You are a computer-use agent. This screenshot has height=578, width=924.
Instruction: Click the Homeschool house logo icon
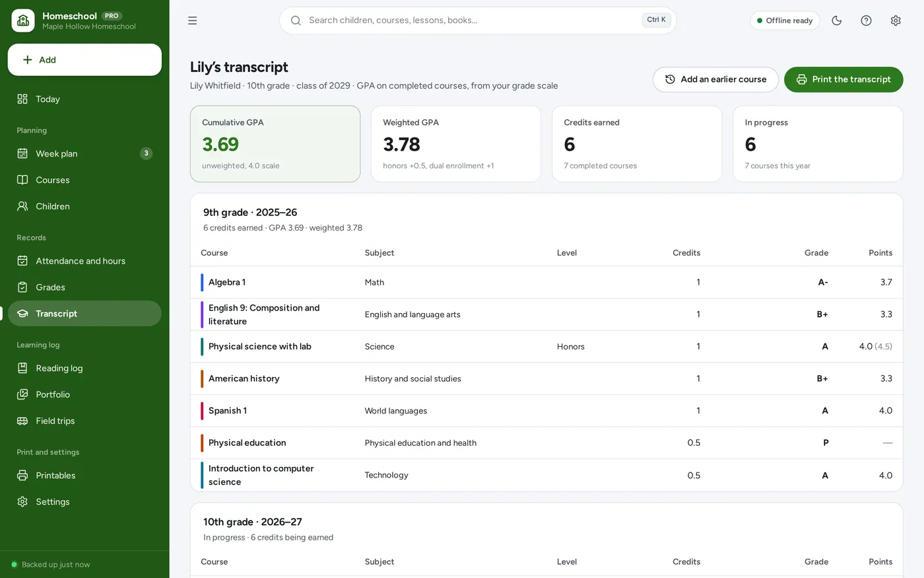[23, 20]
